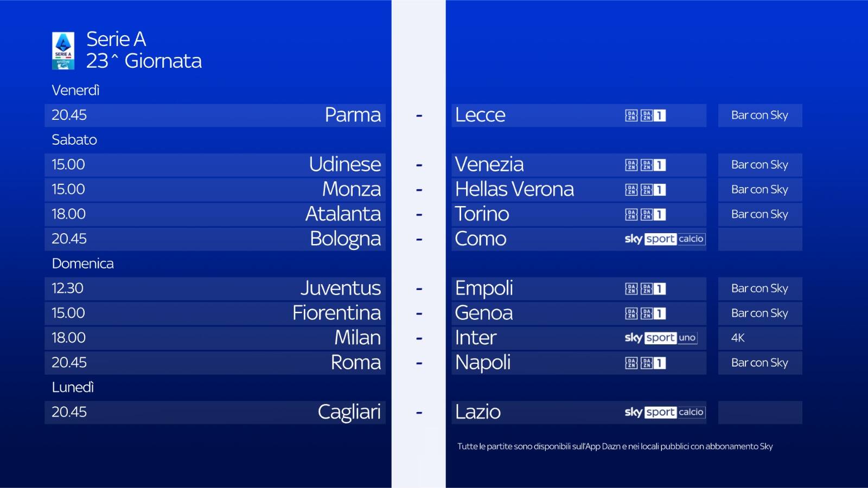Click the Hellas Verona team name
This screenshot has width=868, height=488.
514,189
